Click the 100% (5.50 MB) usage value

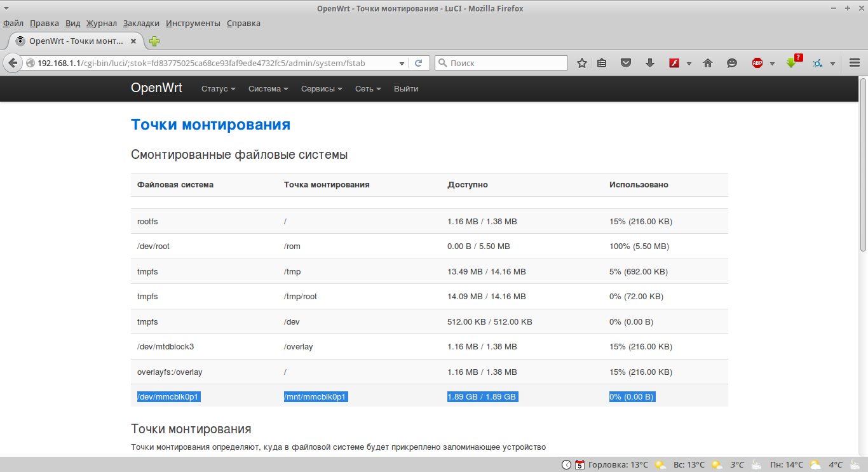pos(639,246)
